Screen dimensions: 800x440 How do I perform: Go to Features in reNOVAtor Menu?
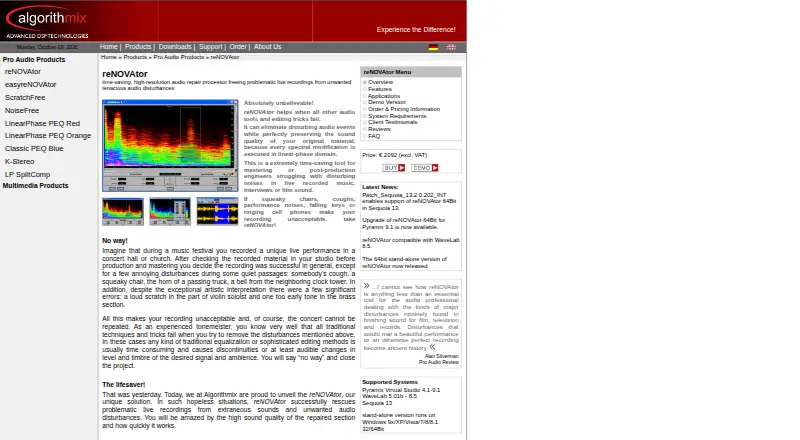(x=380, y=89)
